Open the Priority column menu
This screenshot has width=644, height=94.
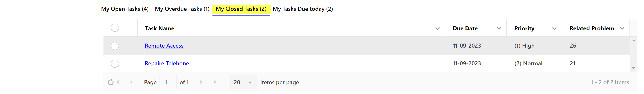pos(554,29)
